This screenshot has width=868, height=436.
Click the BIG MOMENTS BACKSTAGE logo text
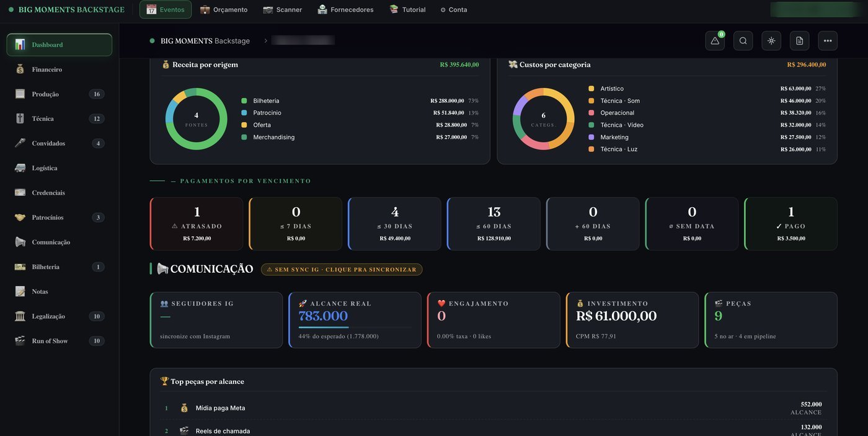click(71, 9)
